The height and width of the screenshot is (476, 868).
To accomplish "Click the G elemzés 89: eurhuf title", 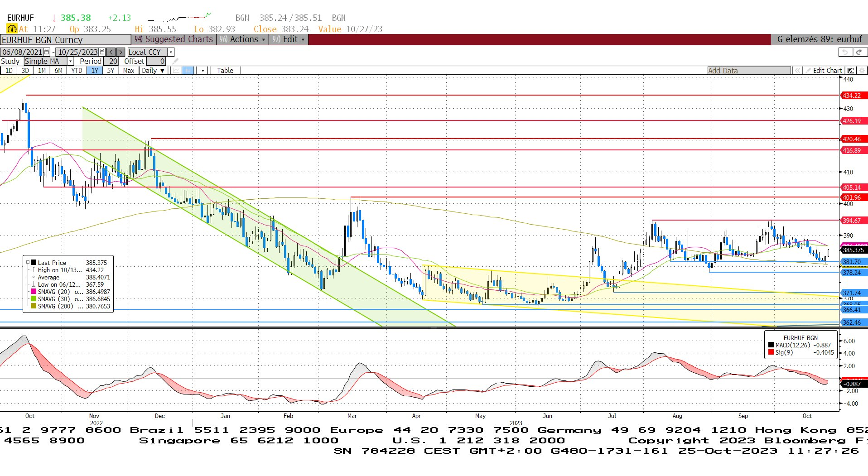I will pyautogui.click(x=819, y=39).
